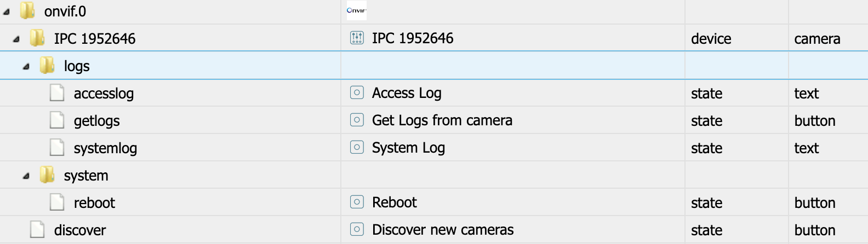Click the device icon beside IPC 1952646 name
Viewport: 868px width, 244px height.
[357, 38]
